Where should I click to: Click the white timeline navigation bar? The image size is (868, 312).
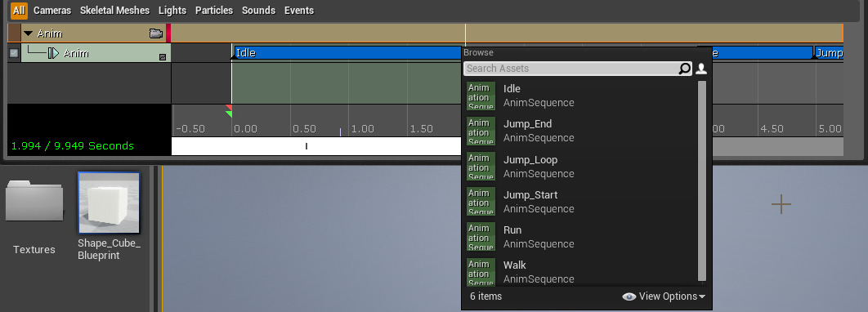pyautogui.click(x=316, y=146)
